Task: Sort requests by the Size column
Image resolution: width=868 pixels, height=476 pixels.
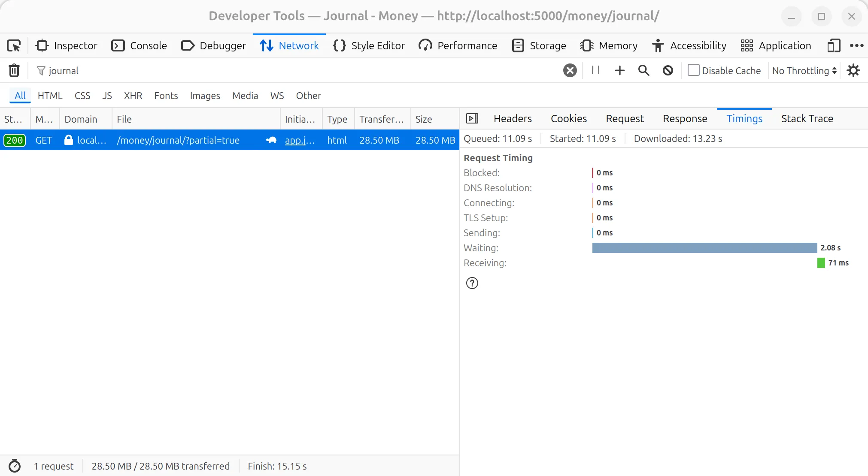Action: pos(424,119)
